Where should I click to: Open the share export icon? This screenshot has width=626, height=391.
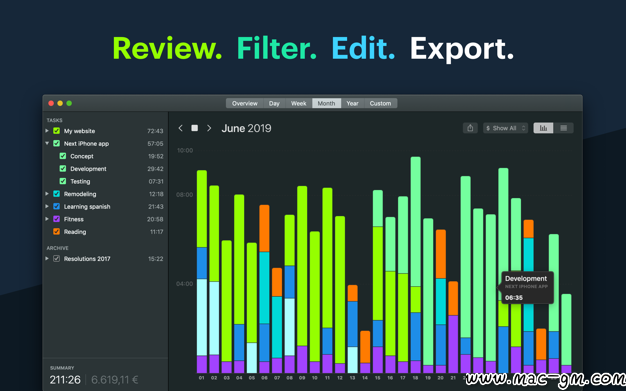pyautogui.click(x=470, y=128)
